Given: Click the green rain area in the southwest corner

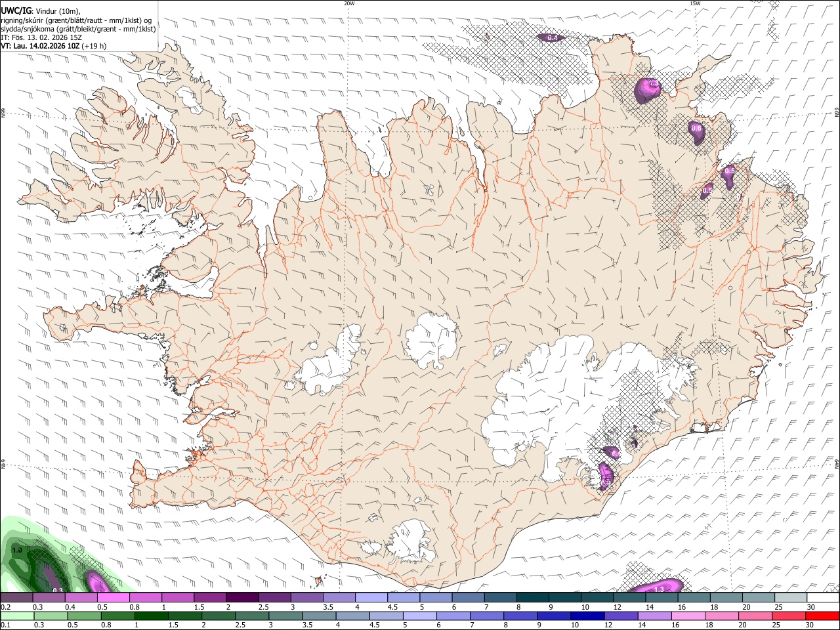Looking at the screenshot, I should click(x=46, y=558).
